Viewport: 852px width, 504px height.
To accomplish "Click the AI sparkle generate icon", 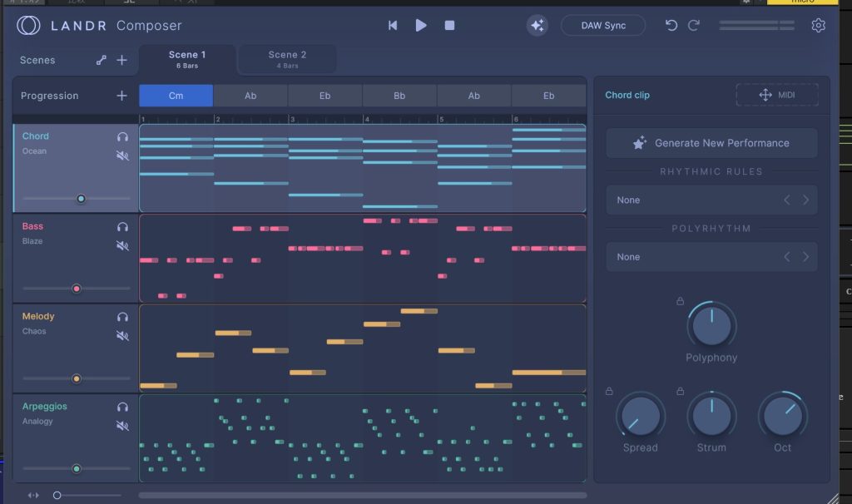I will click(537, 26).
